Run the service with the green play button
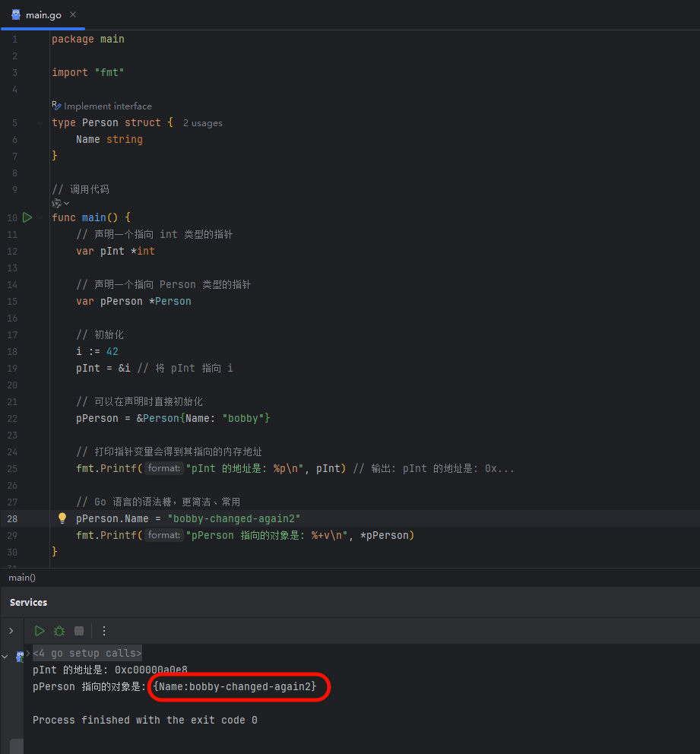The width and height of the screenshot is (700, 754). point(40,631)
